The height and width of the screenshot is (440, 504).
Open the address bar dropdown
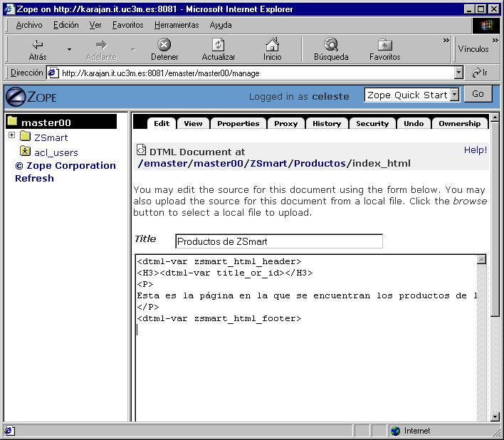458,73
